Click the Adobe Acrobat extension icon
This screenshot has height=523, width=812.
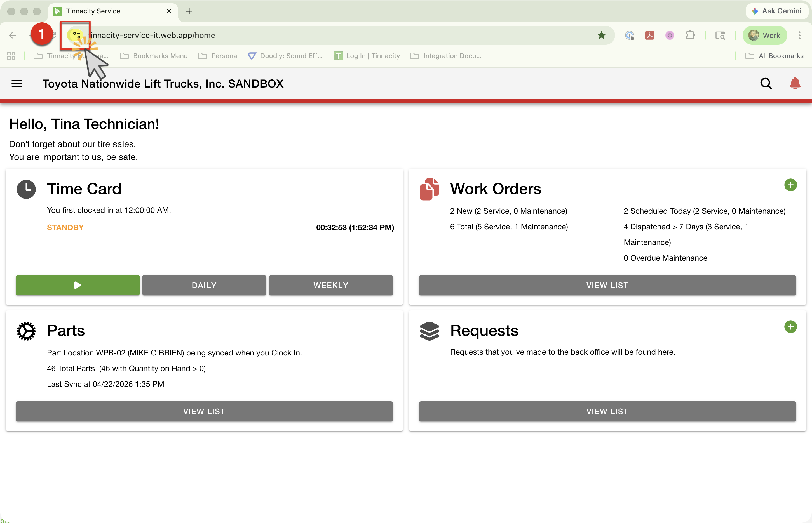tap(649, 35)
